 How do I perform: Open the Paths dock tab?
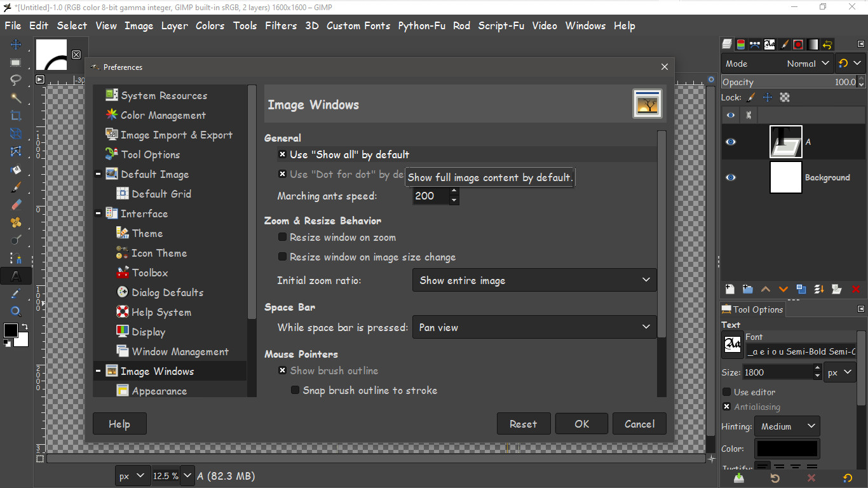point(755,44)
